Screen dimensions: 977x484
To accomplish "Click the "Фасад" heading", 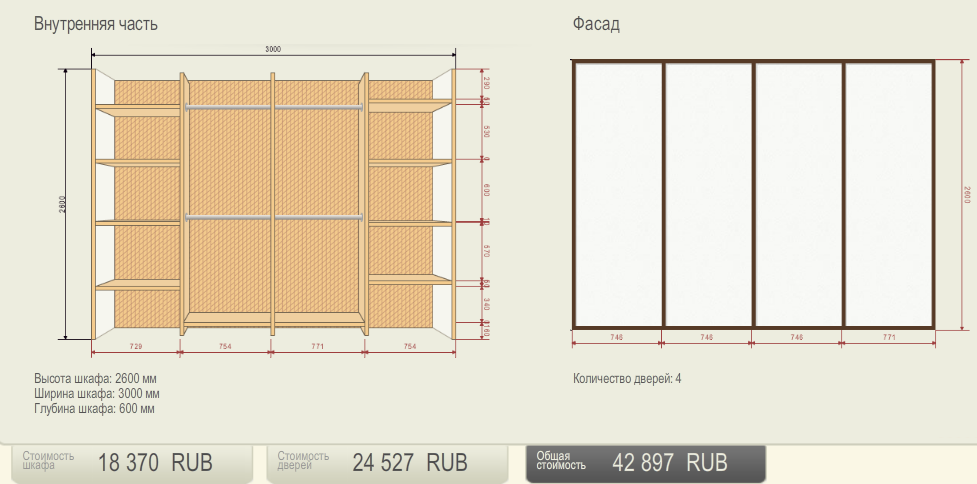I will click(x=596, y=24).
